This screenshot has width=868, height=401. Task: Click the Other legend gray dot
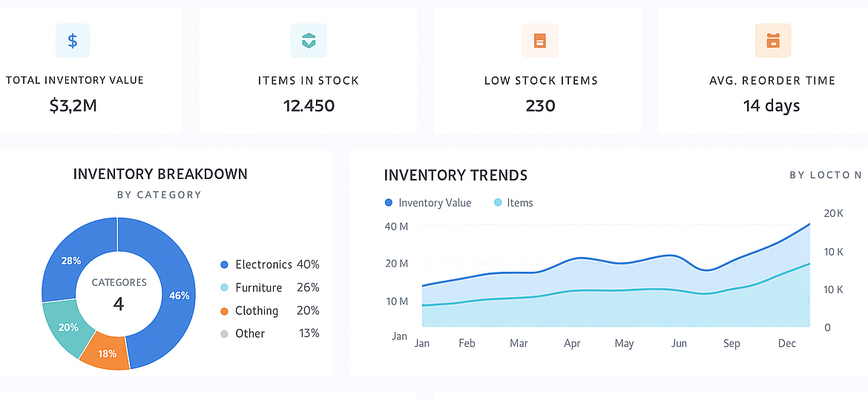coord(225,334)
